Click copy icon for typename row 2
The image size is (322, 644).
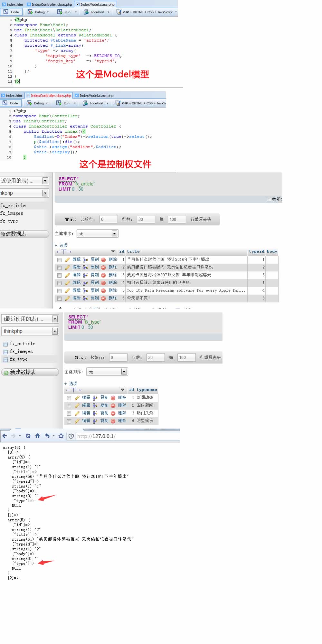pyautogui.click(x=95, y=405)
